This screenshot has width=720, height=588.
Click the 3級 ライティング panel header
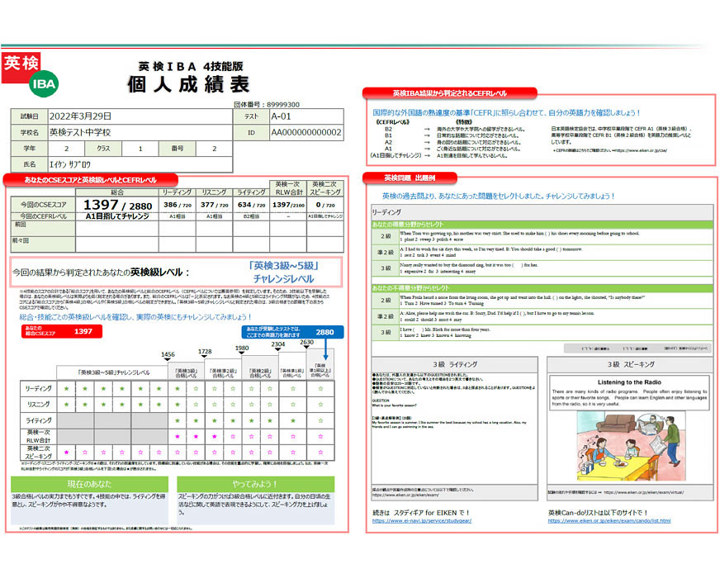(455, 364)
